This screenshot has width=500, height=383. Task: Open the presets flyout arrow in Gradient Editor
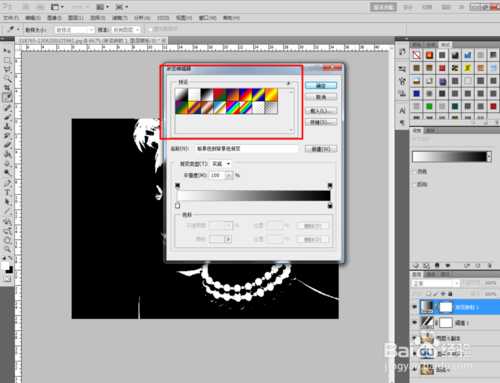pos(288,83)
